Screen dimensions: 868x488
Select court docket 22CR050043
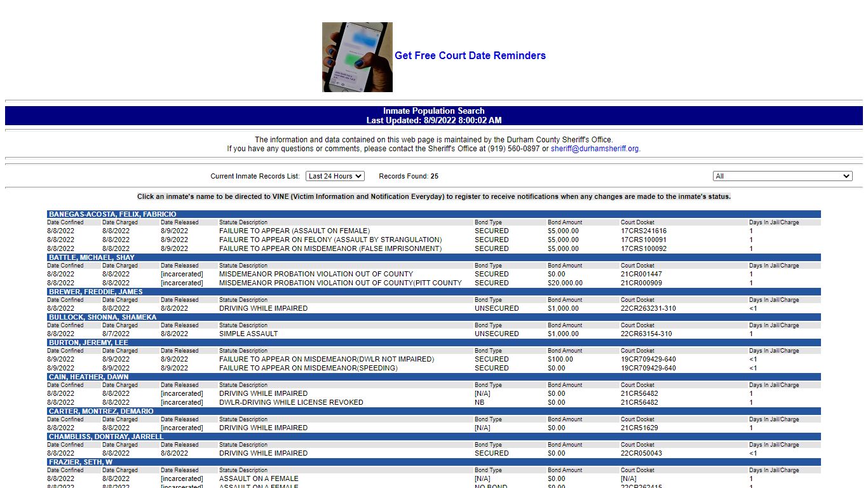641,454
